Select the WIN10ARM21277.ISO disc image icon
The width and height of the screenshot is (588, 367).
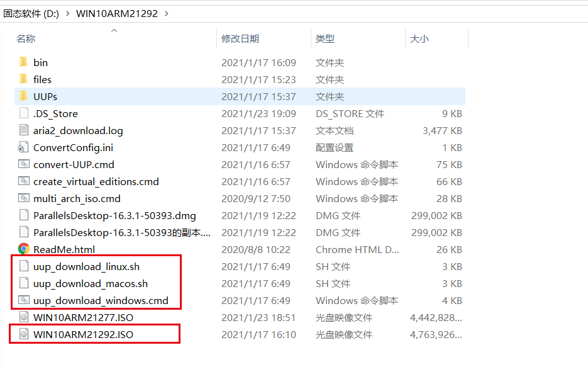23,317
